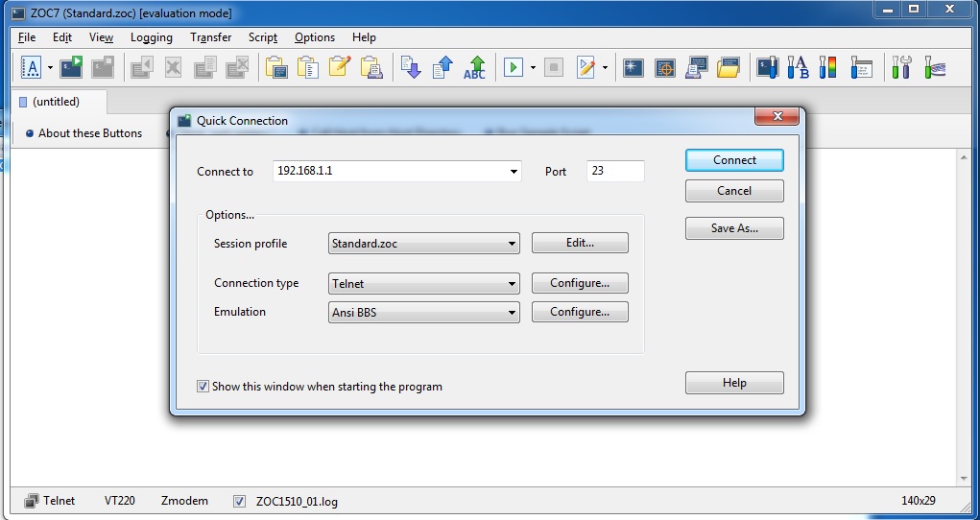Click the rainbow color settings test tube icon
This screenshot has height=520, width=980.
coord(827,67)
